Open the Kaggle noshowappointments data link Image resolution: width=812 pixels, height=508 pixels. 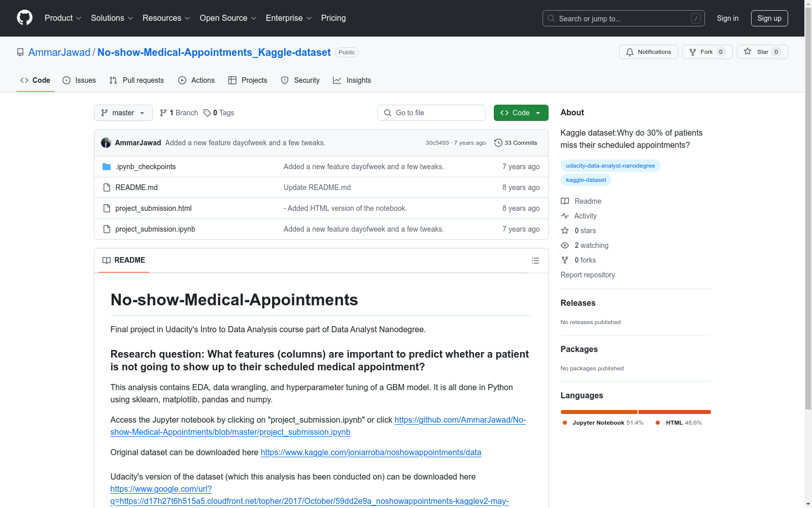coord(371,452)
